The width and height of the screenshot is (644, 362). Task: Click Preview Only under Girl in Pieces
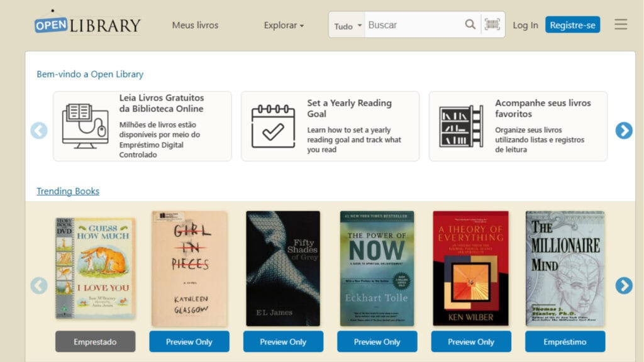[189, 341]
